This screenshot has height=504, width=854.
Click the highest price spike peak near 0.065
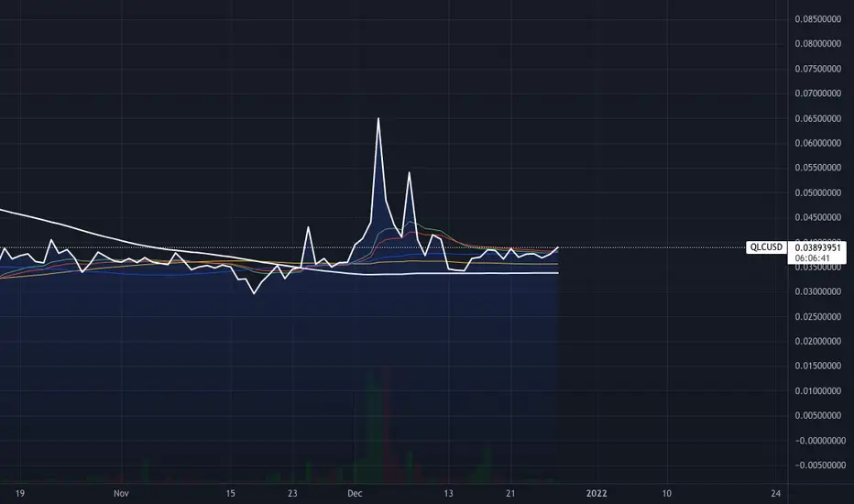point(378,119)
